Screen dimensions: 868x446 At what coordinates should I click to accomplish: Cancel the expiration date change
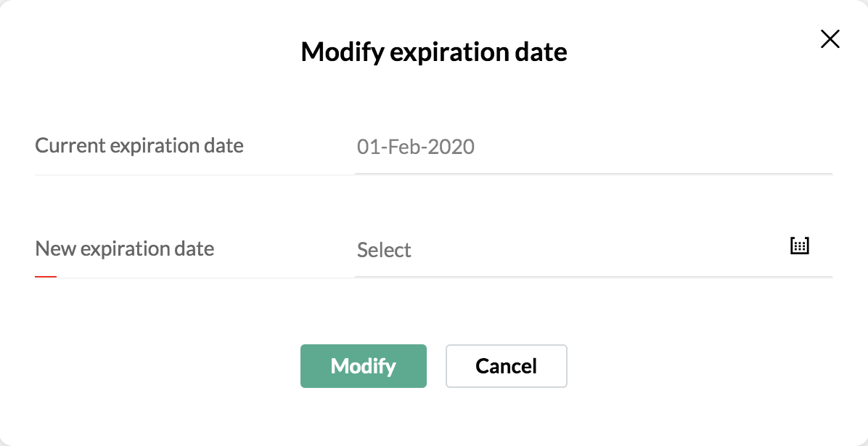pyautogui.click(x=506, y=365)
